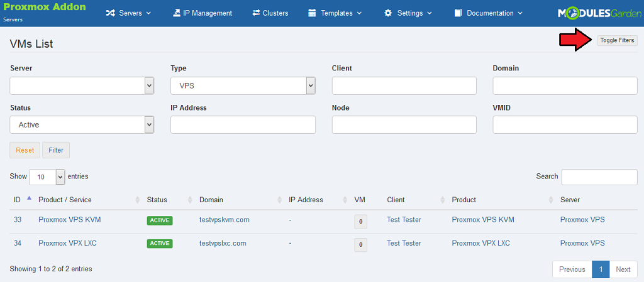Click Next pagination button
644x282 pixels.
coord(623,269)
